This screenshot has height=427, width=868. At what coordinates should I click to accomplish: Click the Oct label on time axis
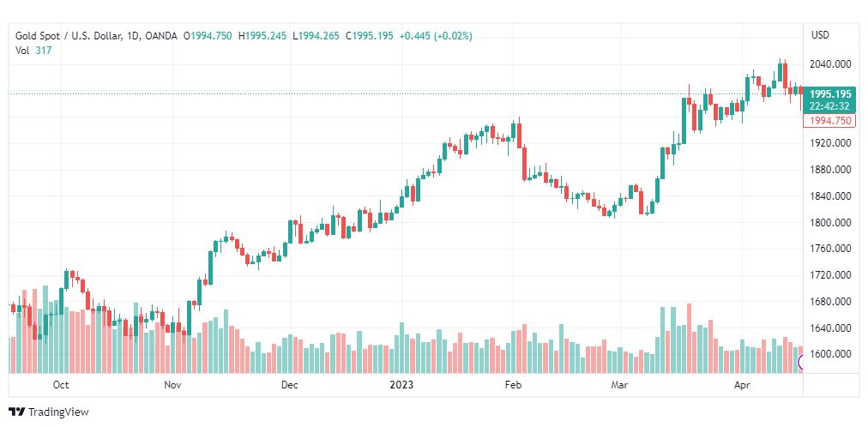[61, 386]
